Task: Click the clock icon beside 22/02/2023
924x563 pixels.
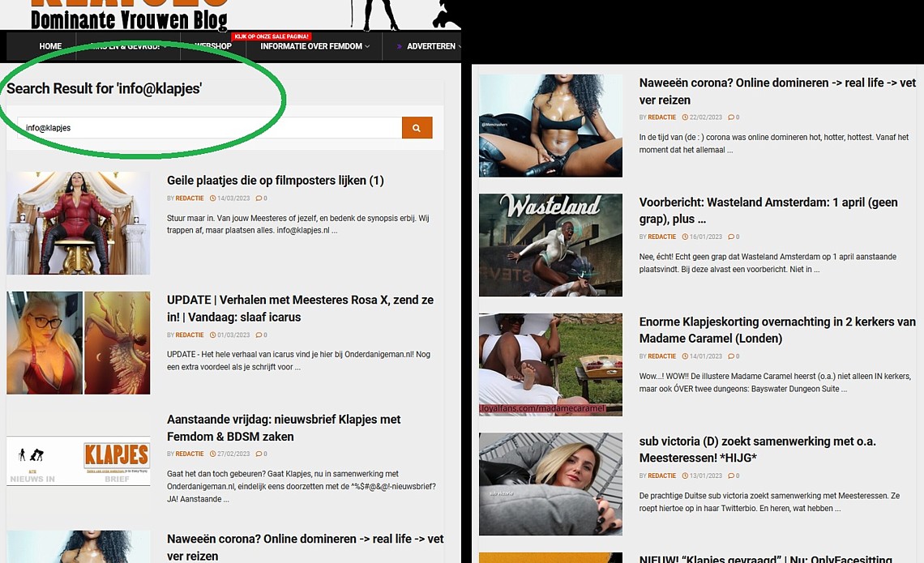Action: click(x=685, y=118)
